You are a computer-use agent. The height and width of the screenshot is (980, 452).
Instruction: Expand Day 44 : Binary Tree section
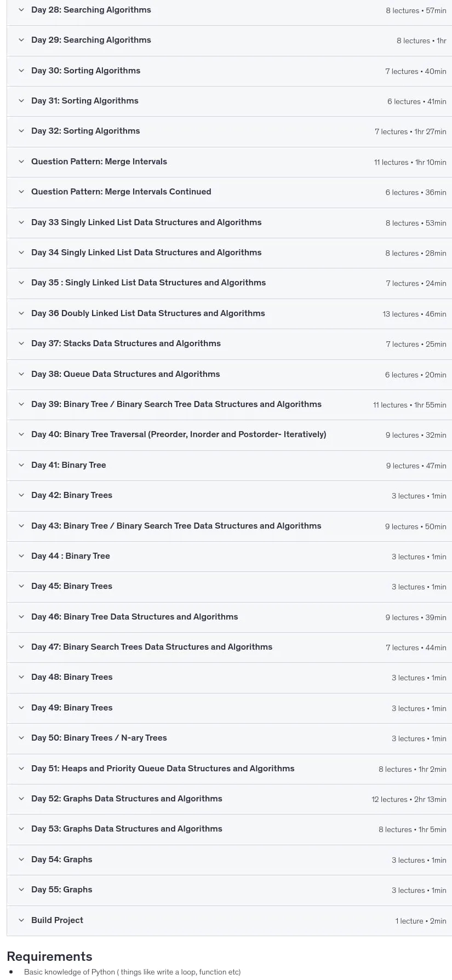pos(229,556)
